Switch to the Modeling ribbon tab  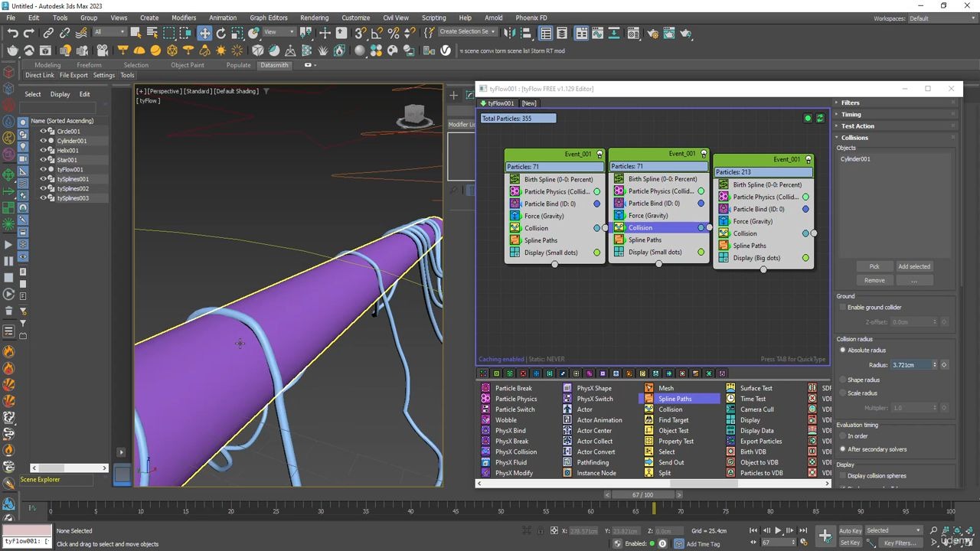pyautogui.click(x=47, y=65)
